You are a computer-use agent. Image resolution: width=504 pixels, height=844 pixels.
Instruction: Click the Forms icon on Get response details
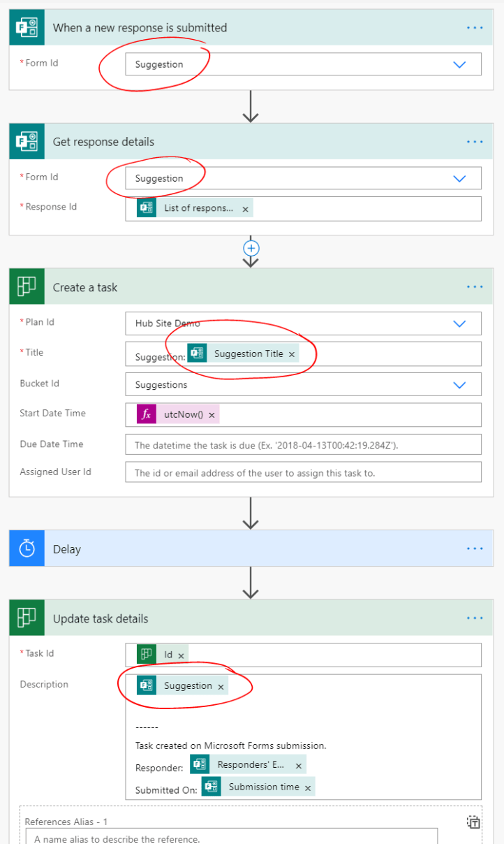27,141
